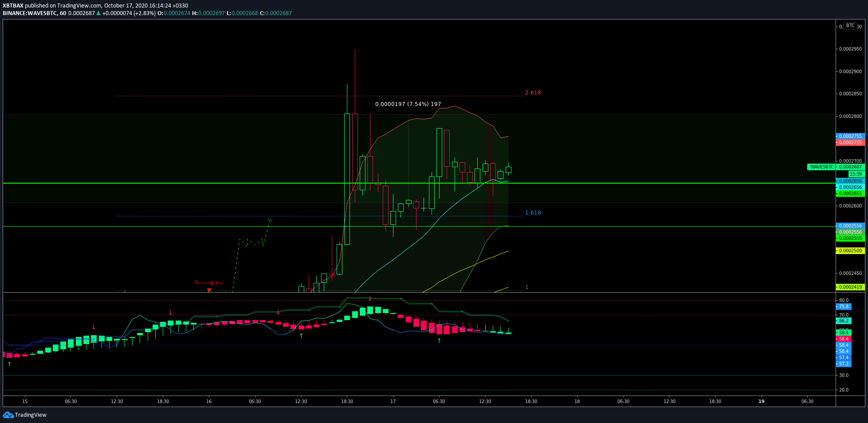Click the 0.0002450 price scale tick
This screenshot has height=423, width=868.
pos(850,273)
